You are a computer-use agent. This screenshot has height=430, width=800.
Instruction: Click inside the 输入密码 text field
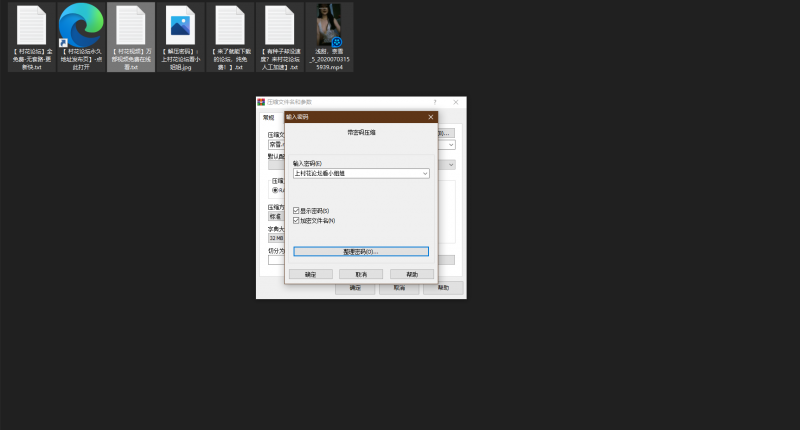[355, 173]
